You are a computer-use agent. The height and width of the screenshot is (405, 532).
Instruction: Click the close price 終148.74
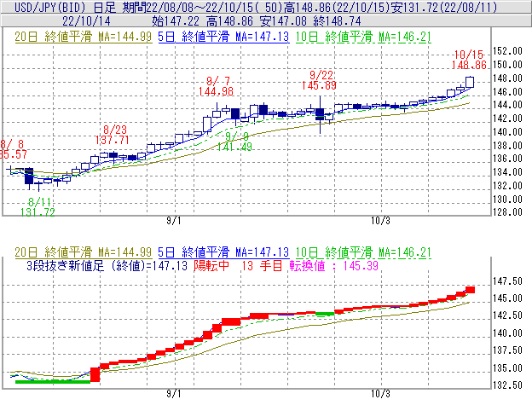(338, 21)
